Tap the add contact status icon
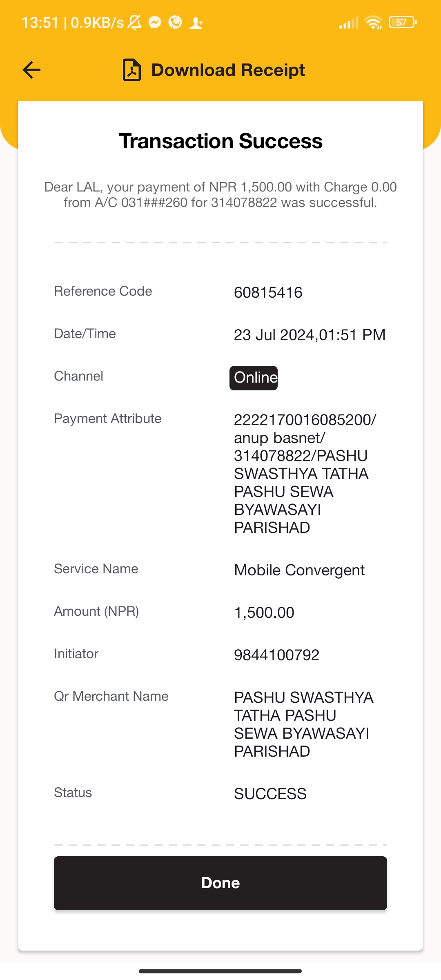This screenshot has width=441, height=980. coord(196,22)
